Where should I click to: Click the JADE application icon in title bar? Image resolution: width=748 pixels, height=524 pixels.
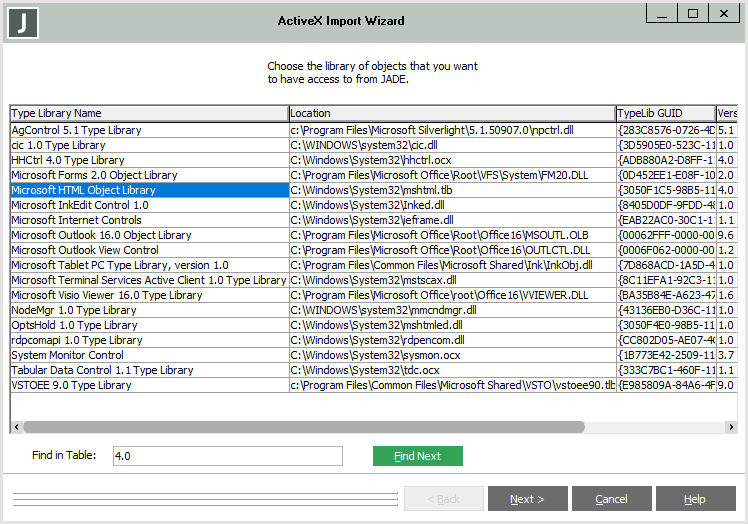(23, 22)
